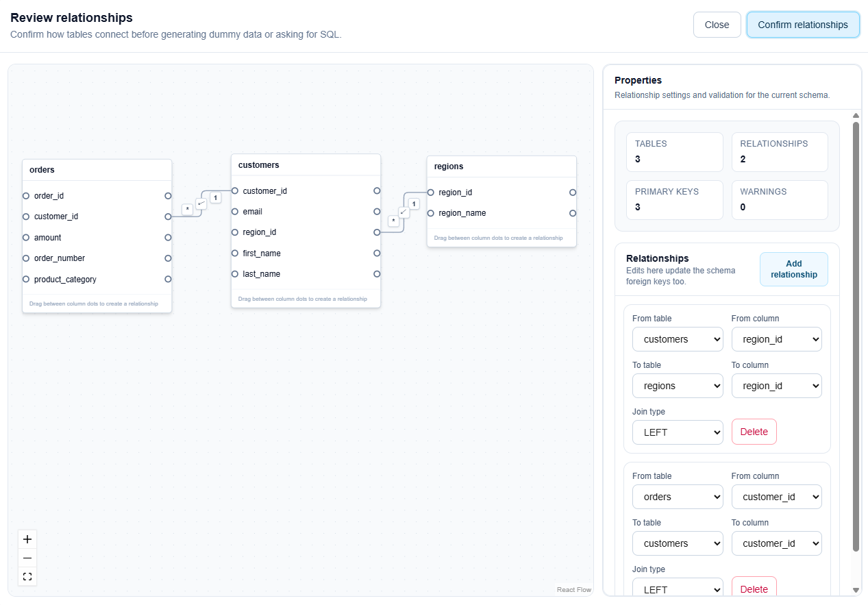Click right dot of orders amount

point(168,238)
